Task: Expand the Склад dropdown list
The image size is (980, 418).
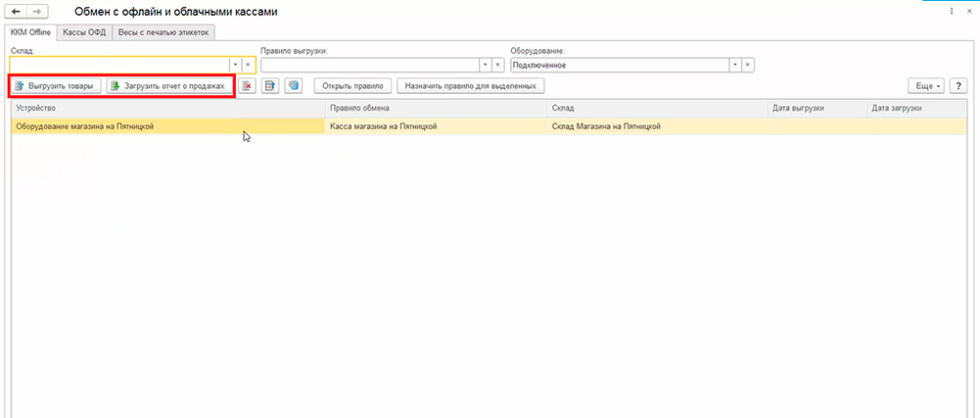Action: pyautogui.click(x=235, y=65)
